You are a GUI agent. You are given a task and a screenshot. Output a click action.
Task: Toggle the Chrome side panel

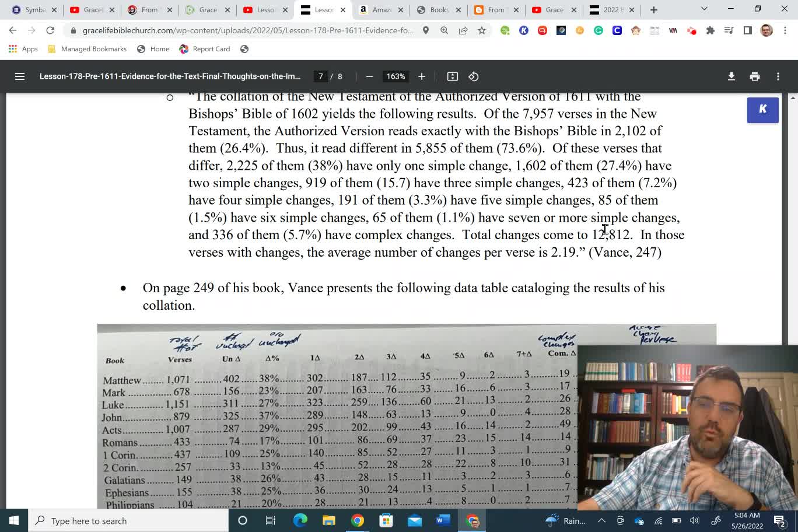point(748,30)
